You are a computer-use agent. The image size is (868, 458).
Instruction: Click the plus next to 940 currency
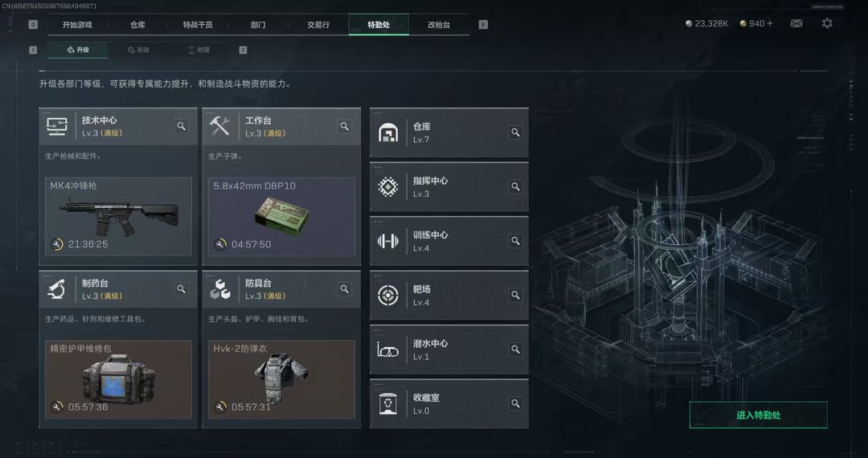(x=769, y=24)
